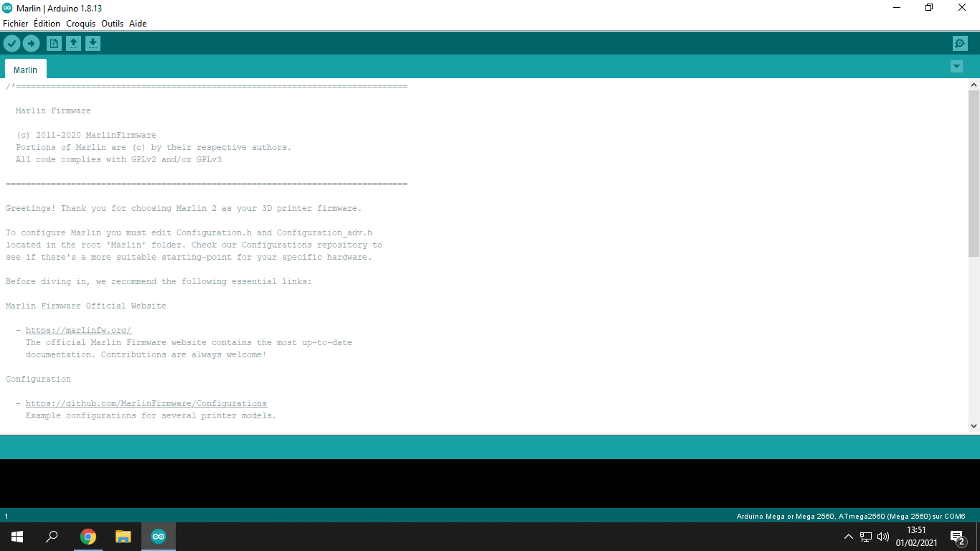Click the "All code complies with GPLv2" line
The image size is (980, 551).
click(118, 159)
